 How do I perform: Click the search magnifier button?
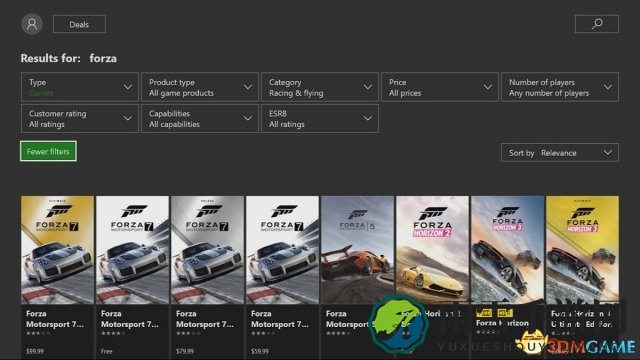(x=597, y=24)
